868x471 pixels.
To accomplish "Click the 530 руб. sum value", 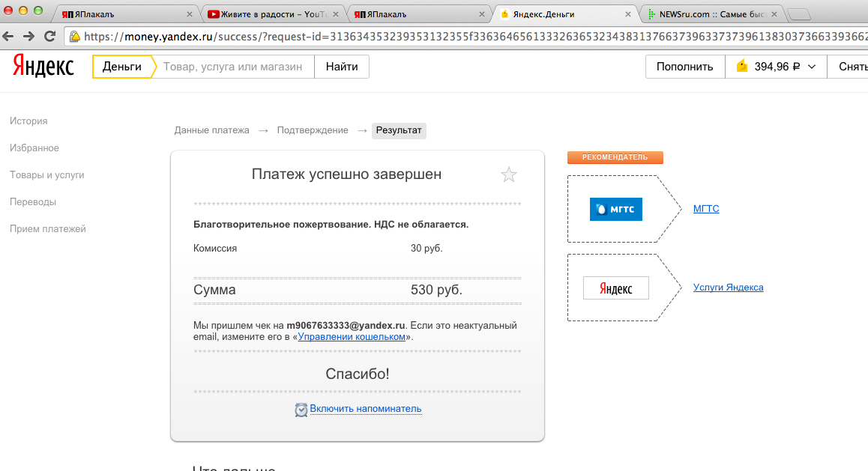I will tap(436, 290).
